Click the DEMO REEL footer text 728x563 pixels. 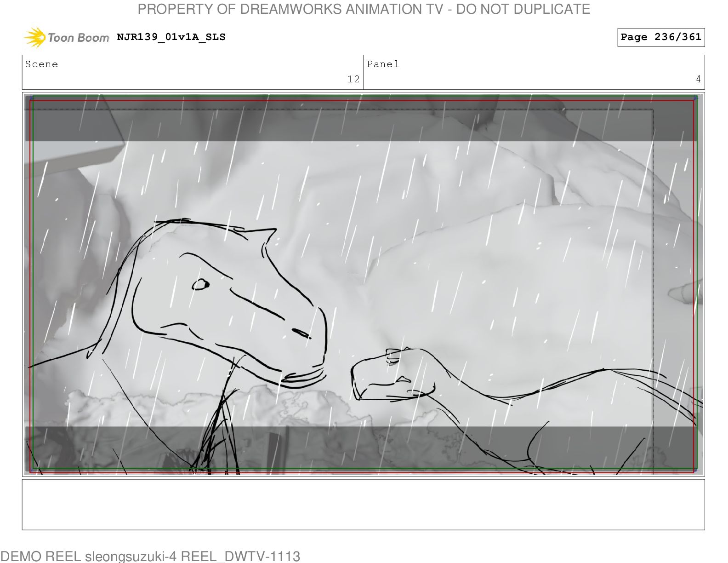pos(150,556)
